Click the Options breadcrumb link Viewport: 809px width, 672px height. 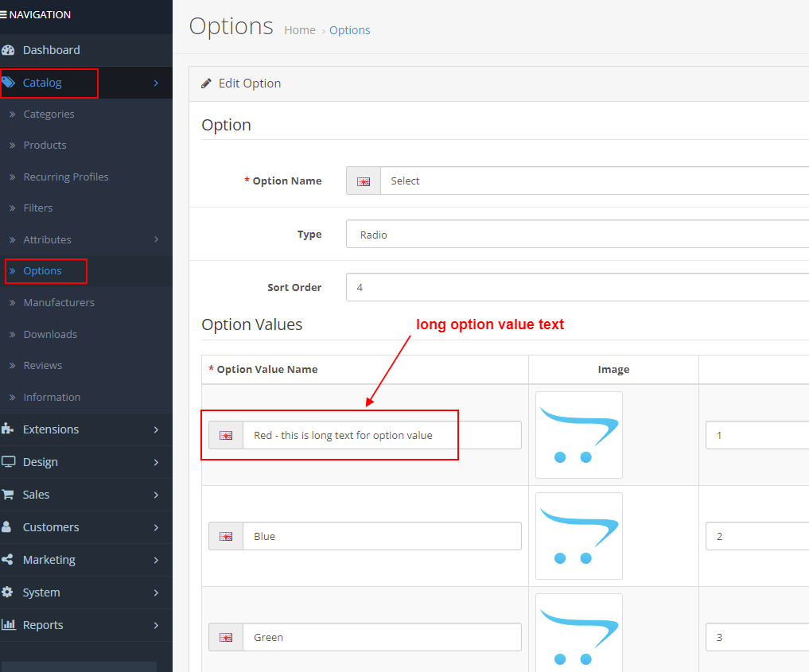349,30
